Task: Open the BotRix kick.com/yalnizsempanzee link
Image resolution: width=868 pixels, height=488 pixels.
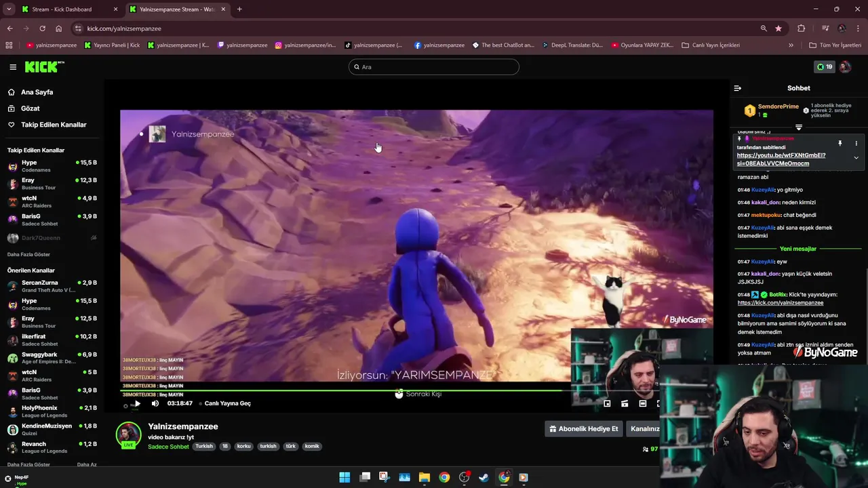Action: [x=781, y=303]
